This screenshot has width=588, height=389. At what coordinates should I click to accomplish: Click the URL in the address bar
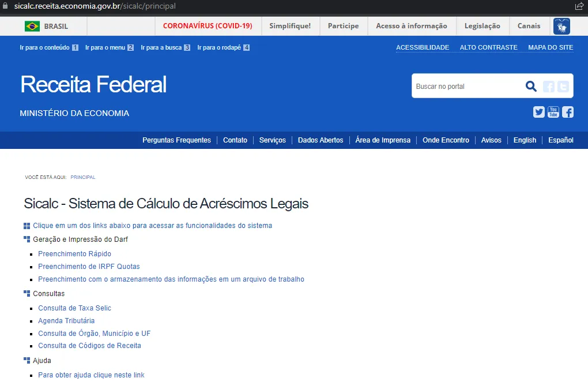95,6
